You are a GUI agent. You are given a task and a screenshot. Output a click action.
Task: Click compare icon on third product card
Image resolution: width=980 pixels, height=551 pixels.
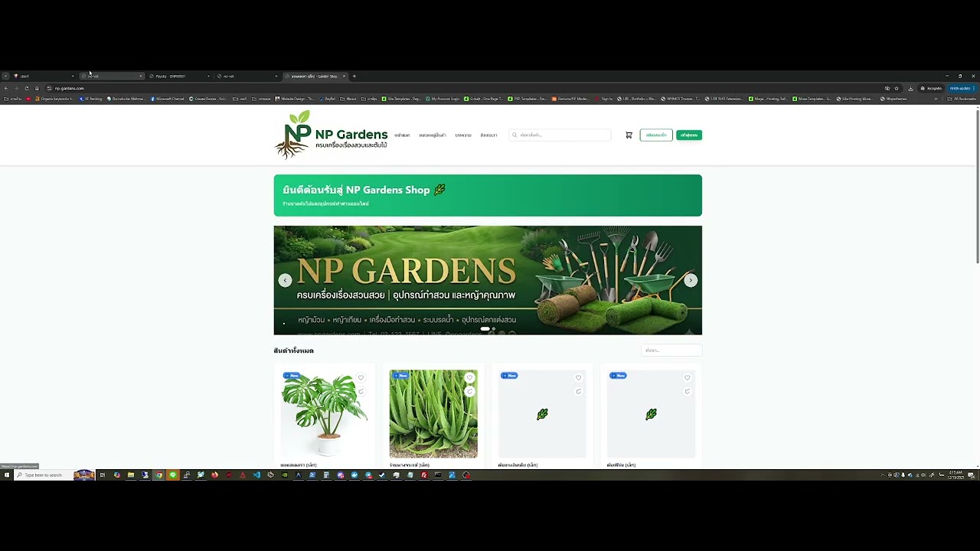pyautogui.click(x=579, y=391)
